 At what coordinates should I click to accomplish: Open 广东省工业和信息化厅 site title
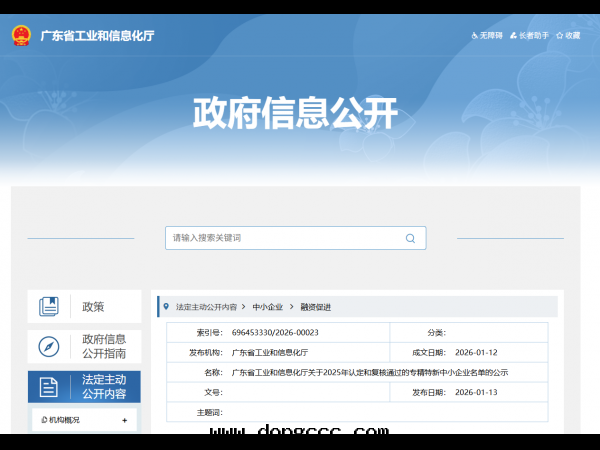point(98,36)
